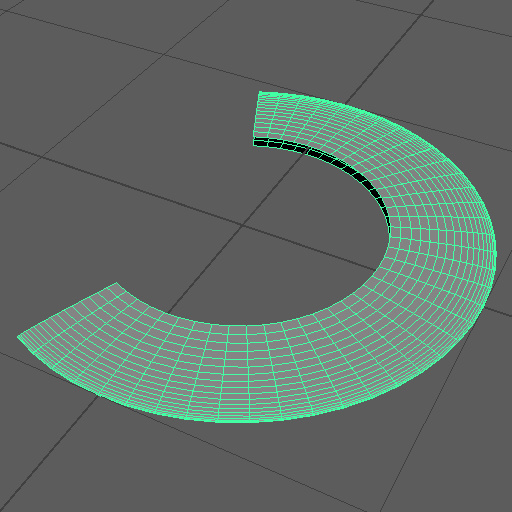Click the top-left corner vertex of the arc's upper end
The image size is (512, 512).
coord(259,92)
